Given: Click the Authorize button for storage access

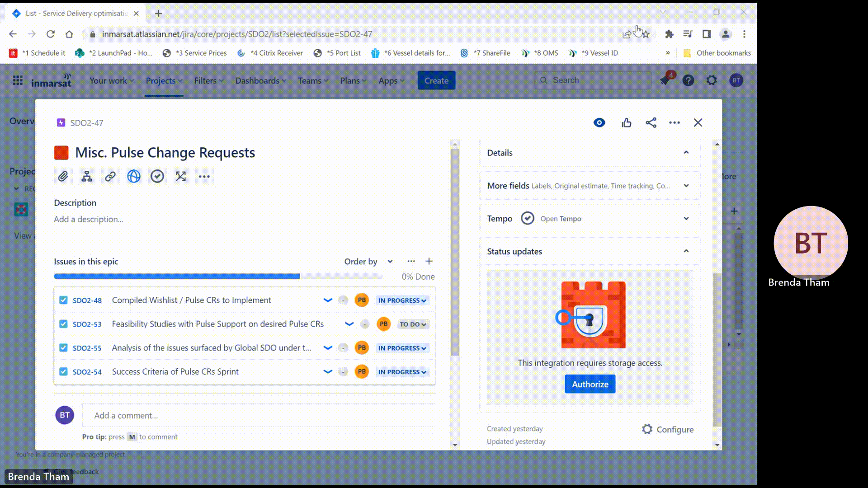Looking at the screenshot, I should click(x=590, y=384).
